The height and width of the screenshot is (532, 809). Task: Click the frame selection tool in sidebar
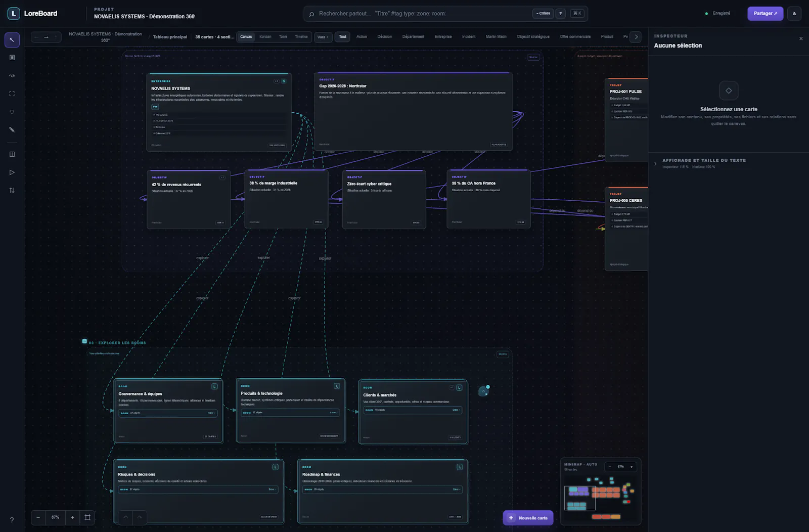click(12, 94)
